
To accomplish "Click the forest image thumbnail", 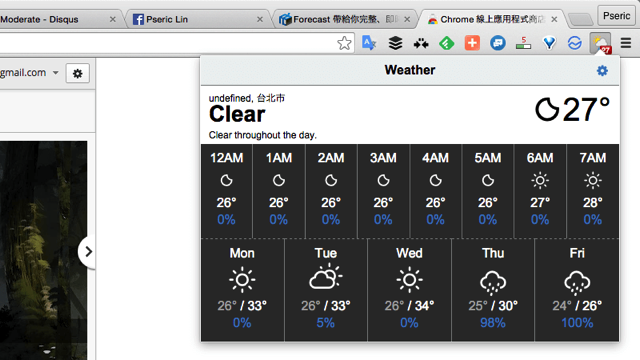I will point(43,251).
